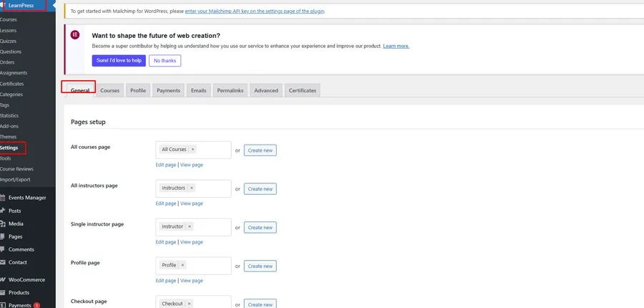The height and width of the screenshot is (308, 644).
Task: Remove Profile tag with x
Action: pyautogui.click(x=182, y=265)
